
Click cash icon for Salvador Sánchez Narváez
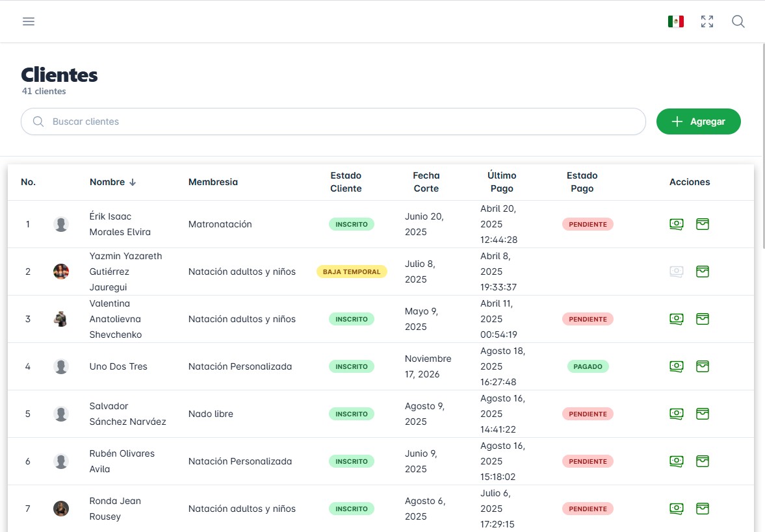click(677, 414)
